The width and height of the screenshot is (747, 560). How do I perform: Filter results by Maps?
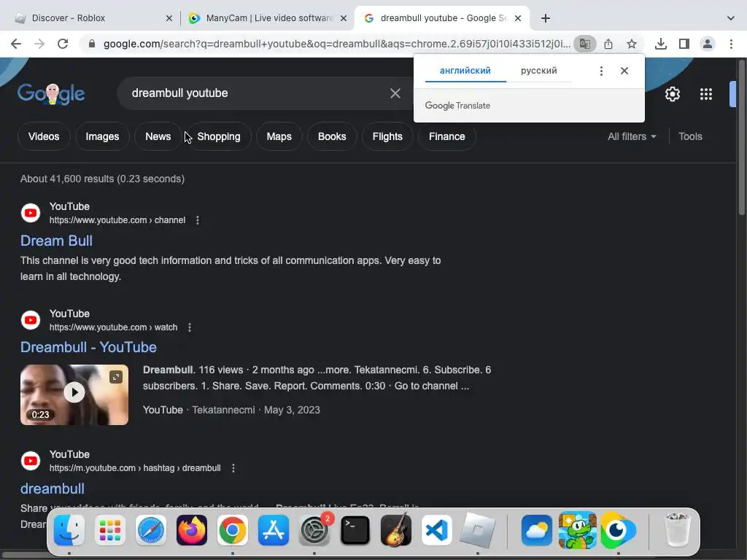point(279,136)
